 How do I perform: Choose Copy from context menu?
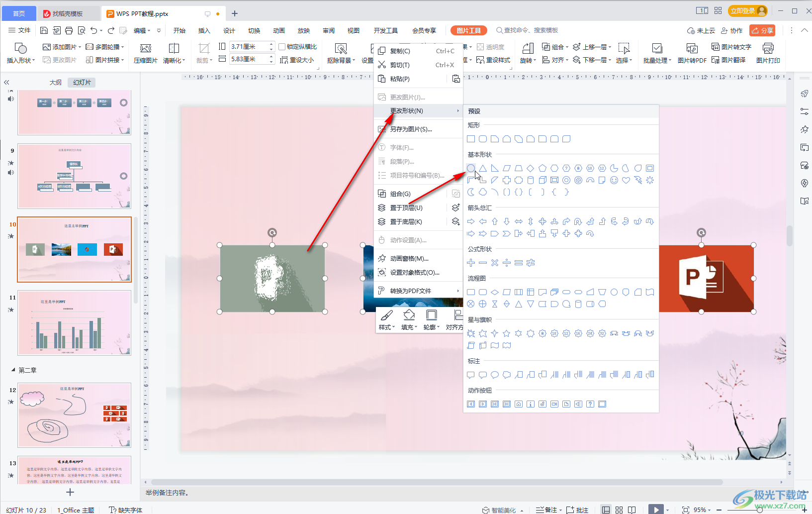coord(419,51)
